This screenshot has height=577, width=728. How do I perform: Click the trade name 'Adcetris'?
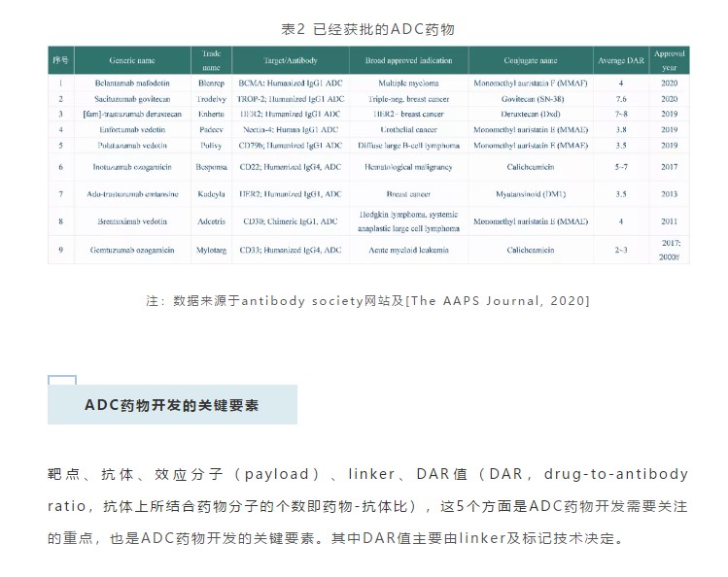pos(211,221)
